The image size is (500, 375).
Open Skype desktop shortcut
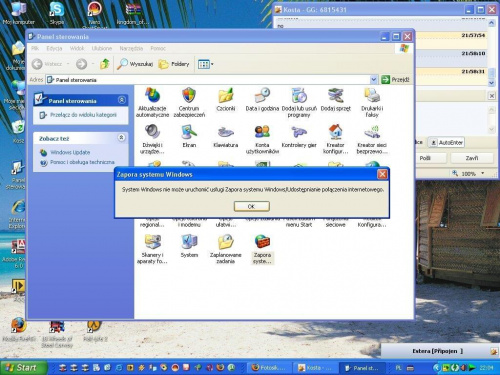pos(57,13)
